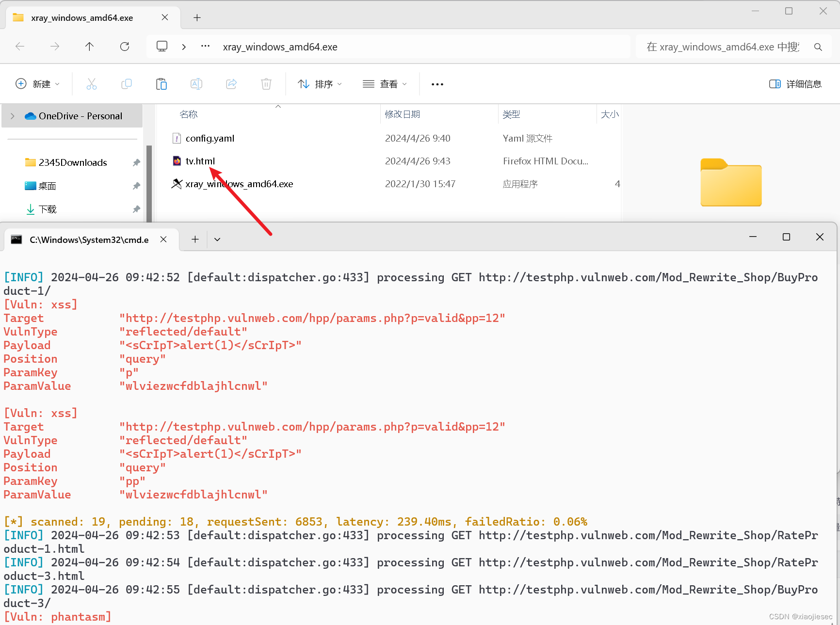Click the Yaml 源文件 type cell
This screenshot has height=625, width=840.
(x=528, y=138)
